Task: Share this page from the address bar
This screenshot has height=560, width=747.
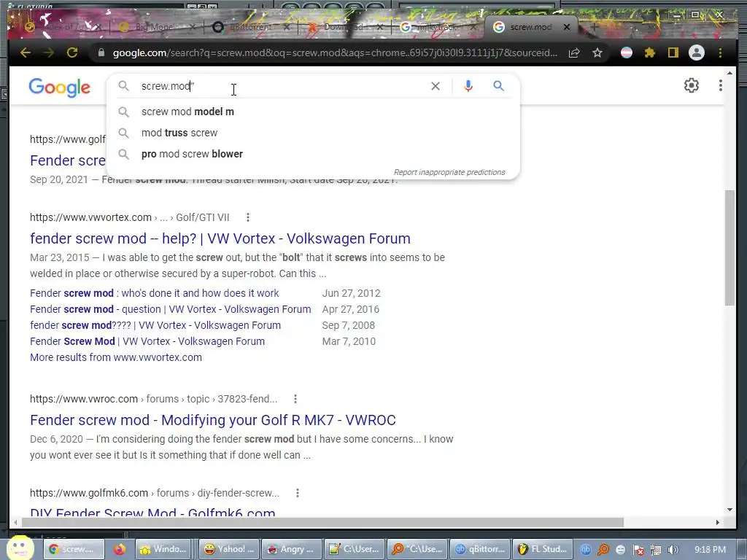Action: pyautogui.click(x=574, y=52)
